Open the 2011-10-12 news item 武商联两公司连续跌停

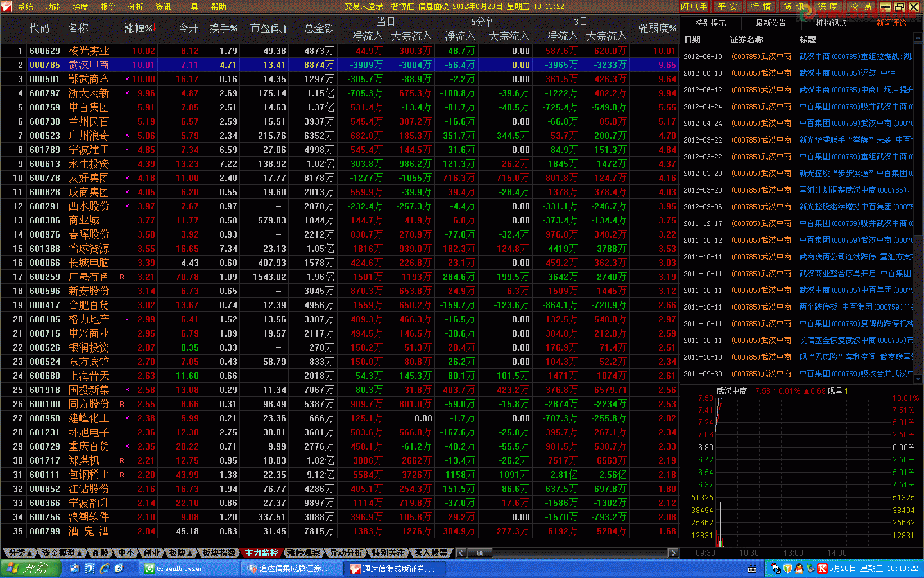[798, 257]
